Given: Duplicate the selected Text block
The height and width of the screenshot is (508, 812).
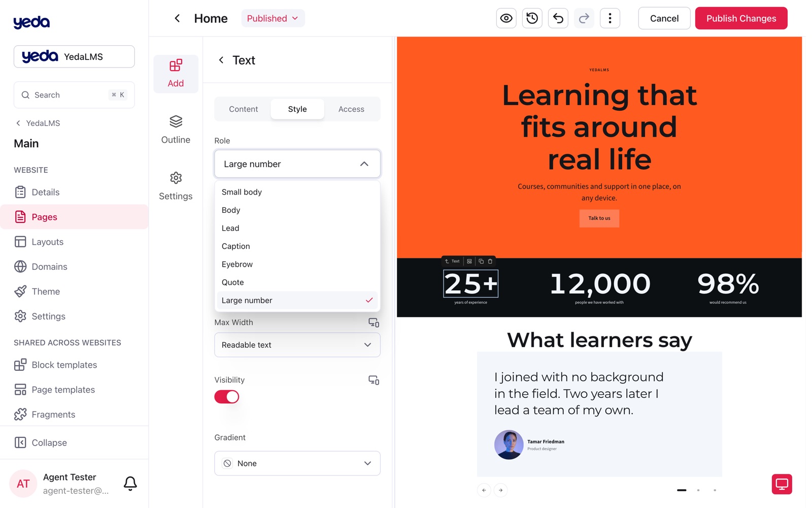Looking at the screenshot, I should (x=481, y=261).
